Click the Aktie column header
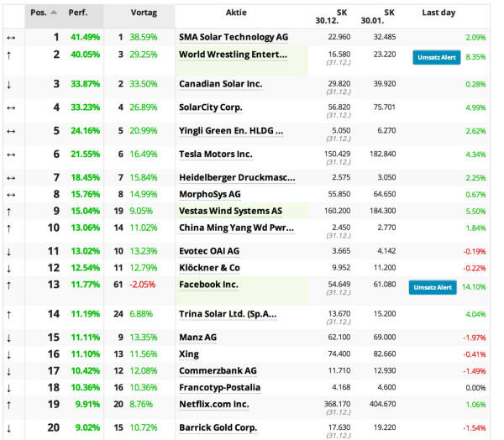Image resolution: width=504 pixels, height=440 pixels. point(236,13)
